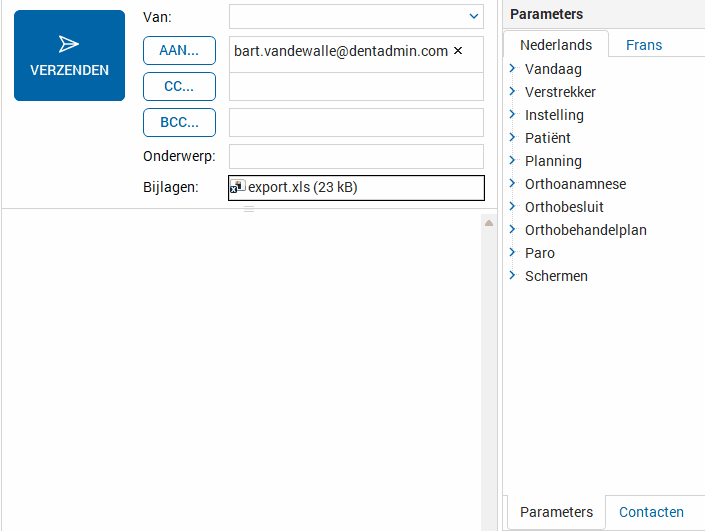Open the BCC recipients picker
Screen dimensions: 705x531
coord(179,122)
